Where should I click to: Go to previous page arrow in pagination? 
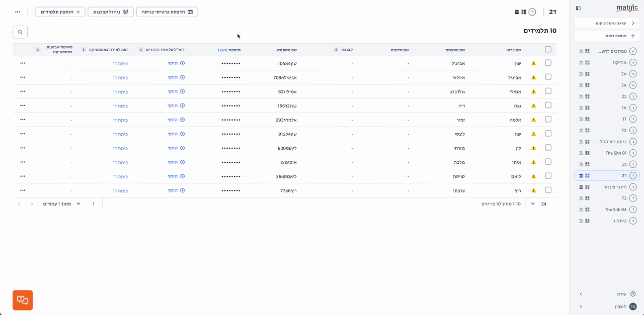click(x=32, y=204)
